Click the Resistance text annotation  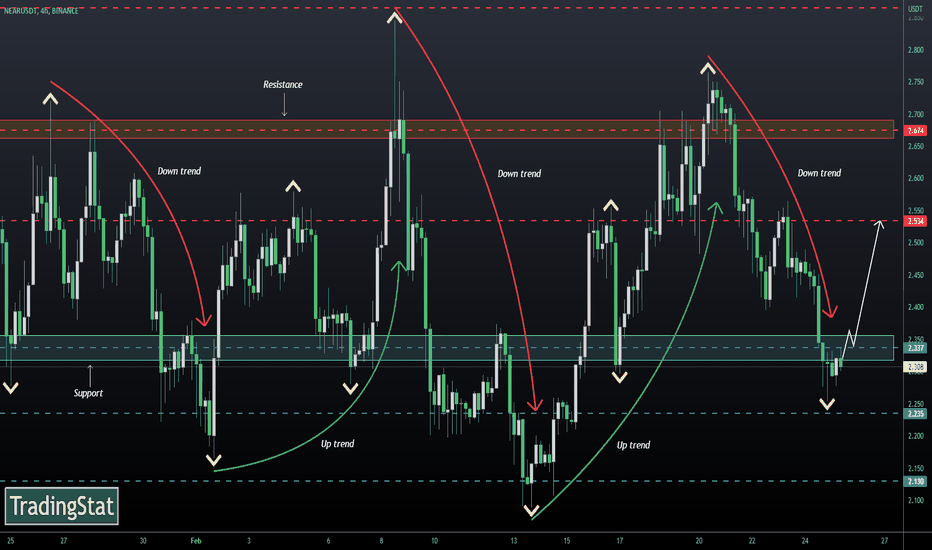[x=283, y=84]
